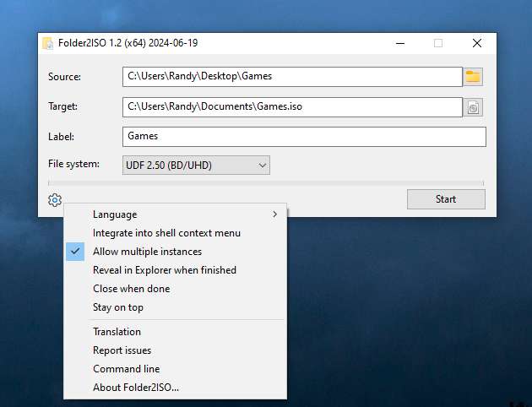The width and height of the screenshot is (532, 407).
Task: Click in the Target path field
Action: coord(292,107)
